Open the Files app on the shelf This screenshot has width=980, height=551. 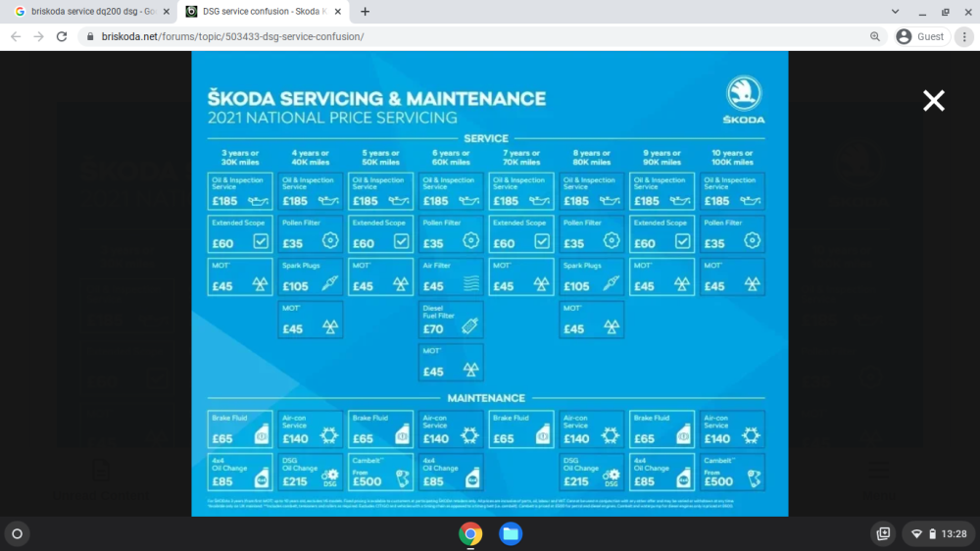(x=510, y=533)
